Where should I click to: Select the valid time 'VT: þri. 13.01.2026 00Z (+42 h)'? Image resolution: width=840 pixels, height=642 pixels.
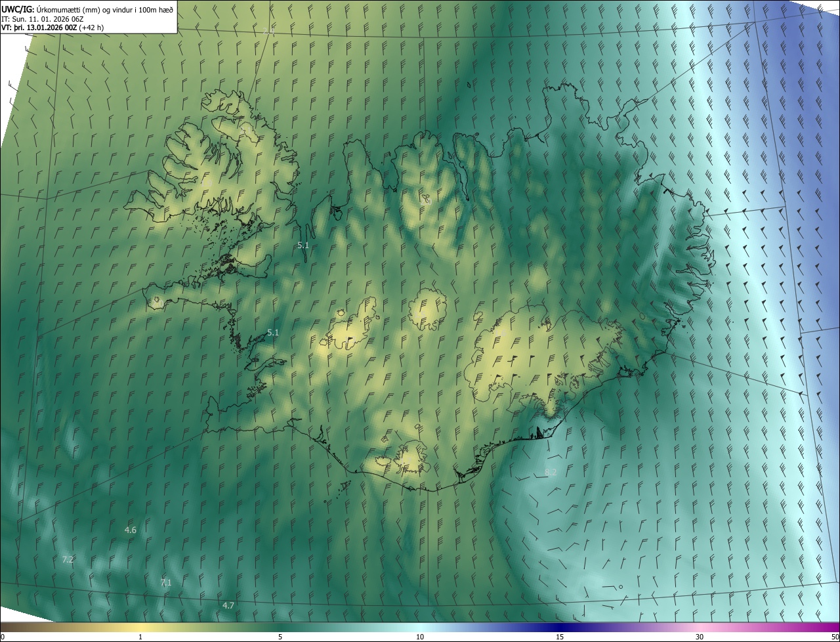click(x=52, y=28)
